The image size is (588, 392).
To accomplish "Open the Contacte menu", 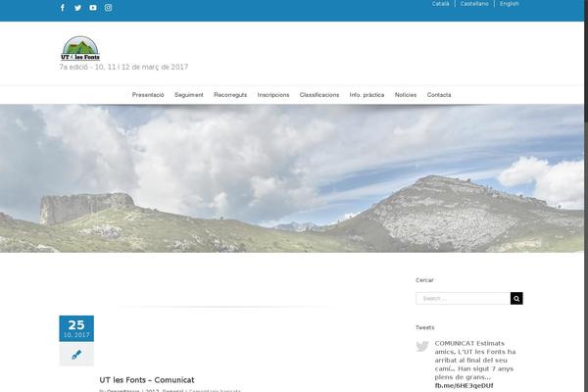I will click(439, 95).
